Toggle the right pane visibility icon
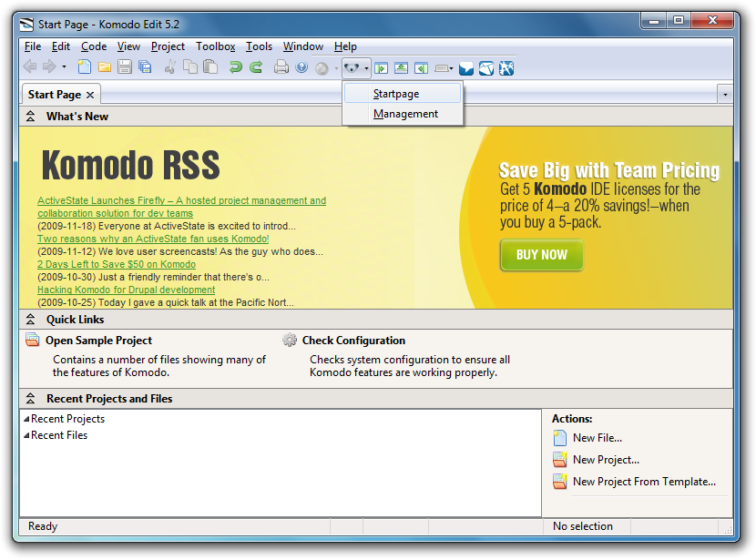 421,68
